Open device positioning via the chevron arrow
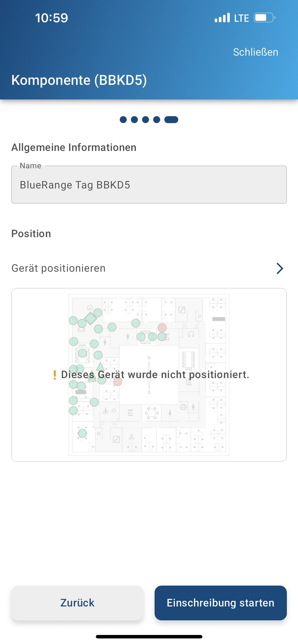 pos(279,268)
